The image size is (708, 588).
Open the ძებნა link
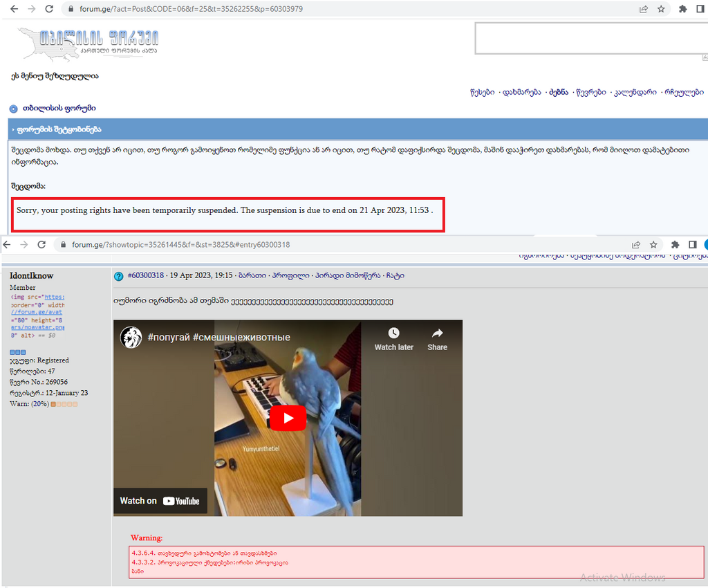[x=559, y=92]
